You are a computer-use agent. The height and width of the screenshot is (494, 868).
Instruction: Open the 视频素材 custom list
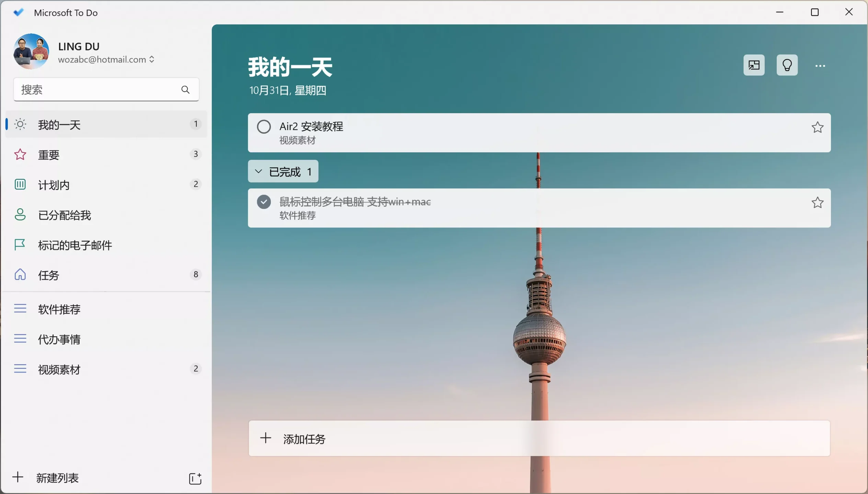(x=59, y=369)
